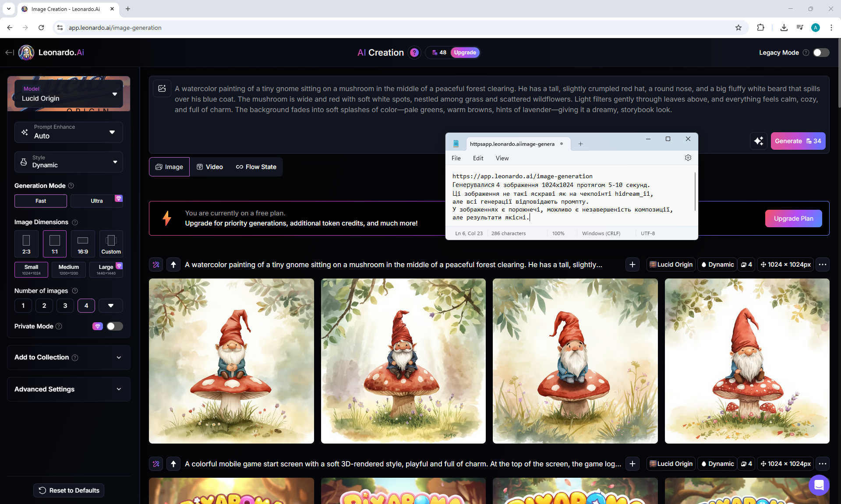Open the support chat bubble

click(x=819, y=485)
